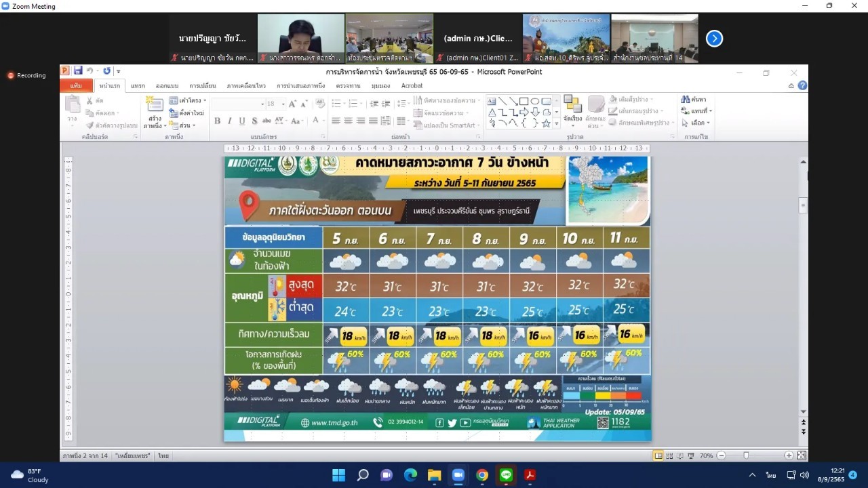Click the Redo icon in quick access toolbar
Image resolution: width=868 pixels, height=488 pixels.
106,70
